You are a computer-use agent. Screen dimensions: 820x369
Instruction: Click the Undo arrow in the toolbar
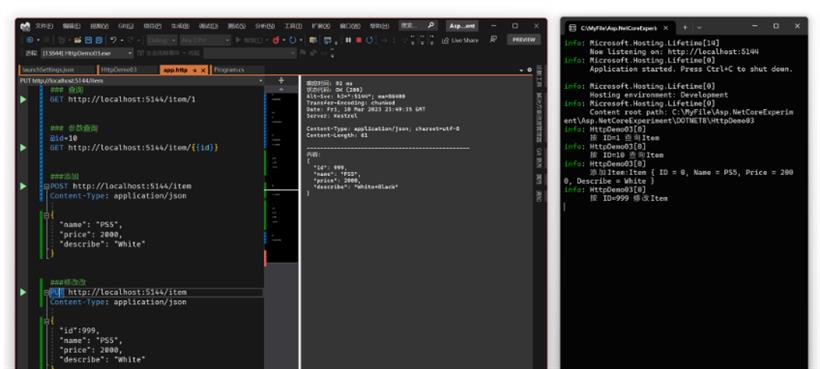click(x=113, y=40)
